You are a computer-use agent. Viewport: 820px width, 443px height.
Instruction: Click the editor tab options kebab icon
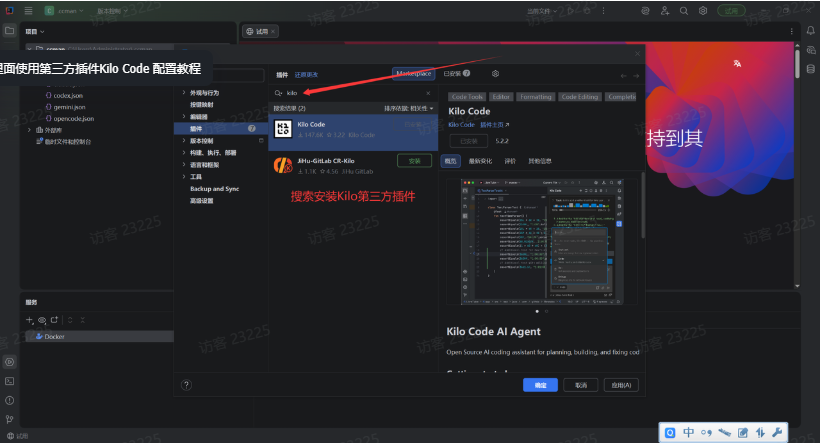pos(791,31)
